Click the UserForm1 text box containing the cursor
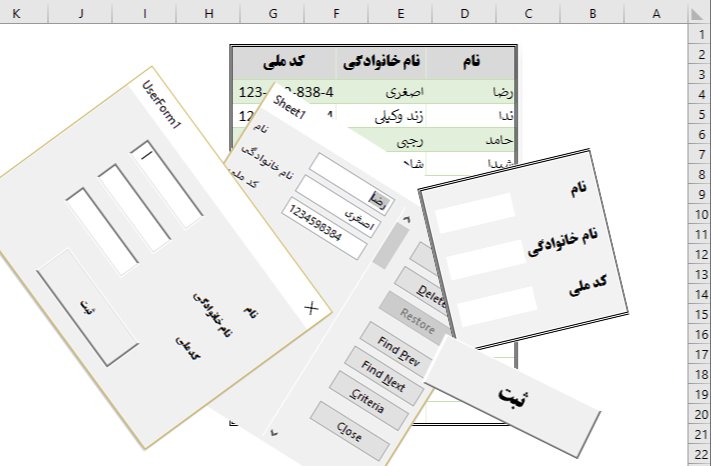This screenshot has height=466, width=711. (166, 184)
